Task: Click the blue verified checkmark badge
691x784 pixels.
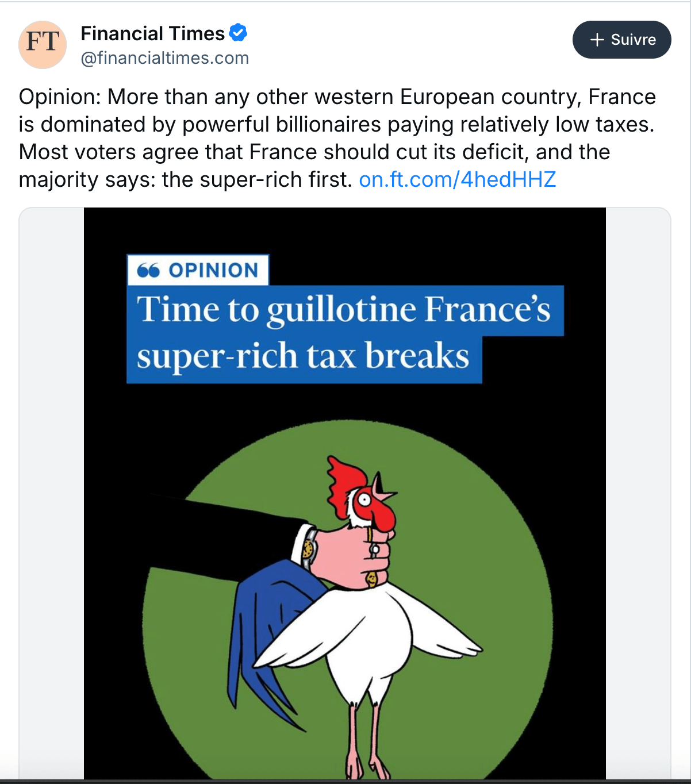Action: (x=238, y=33)
